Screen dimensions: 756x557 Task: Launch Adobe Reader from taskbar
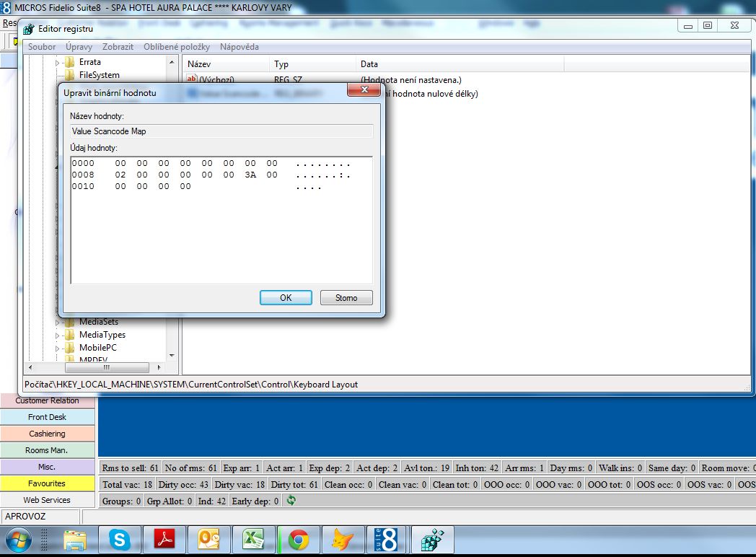tap(164, 539)
